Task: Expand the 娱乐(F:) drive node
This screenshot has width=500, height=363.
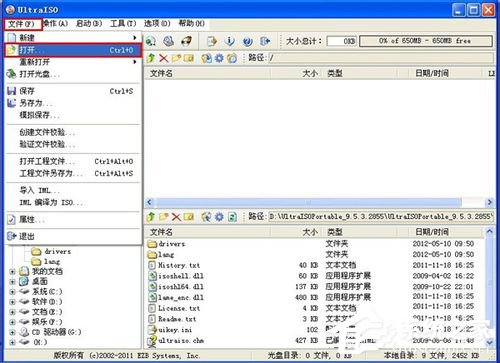Action: pos(13,322)
